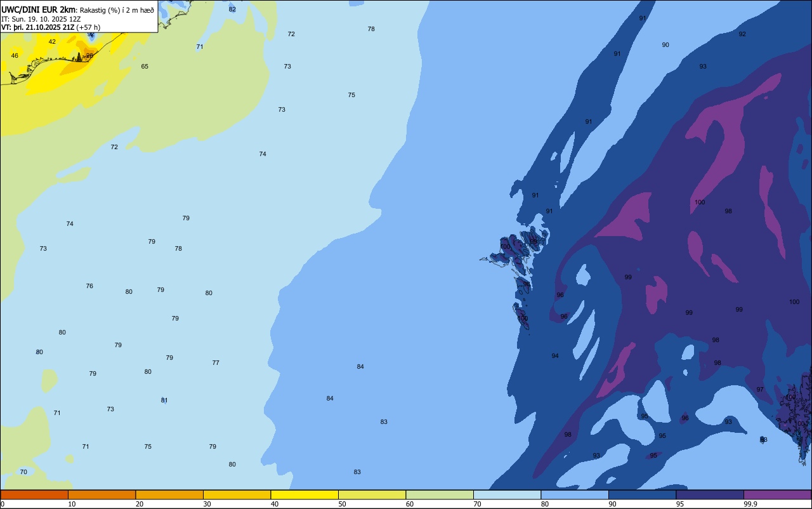Viewport: 812px width, 509px height.
Task: Click the humidity value 77 on the map
Action: click(x=216, y=363)
